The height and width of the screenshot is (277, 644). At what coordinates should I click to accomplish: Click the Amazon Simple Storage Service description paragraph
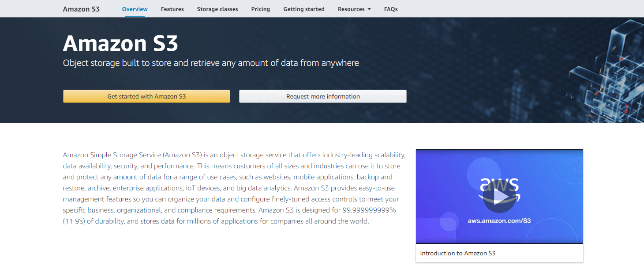point(234,188)
